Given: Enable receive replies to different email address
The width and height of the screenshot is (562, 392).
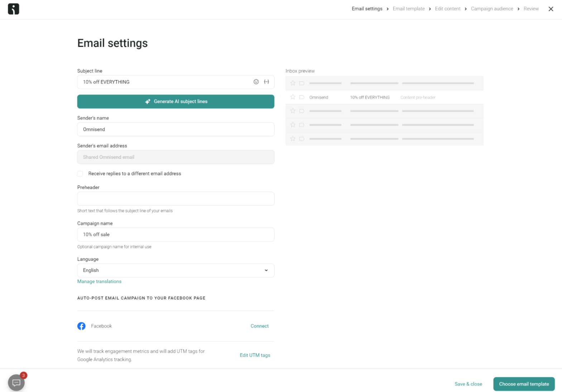Looking at the screenshot, I should (x=80, y=174).
